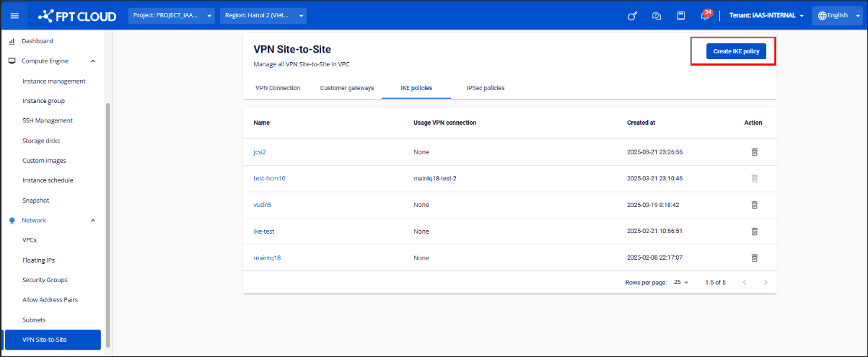
Task: Open Dashboard in sidebar
Action: [x=38, y=41]
